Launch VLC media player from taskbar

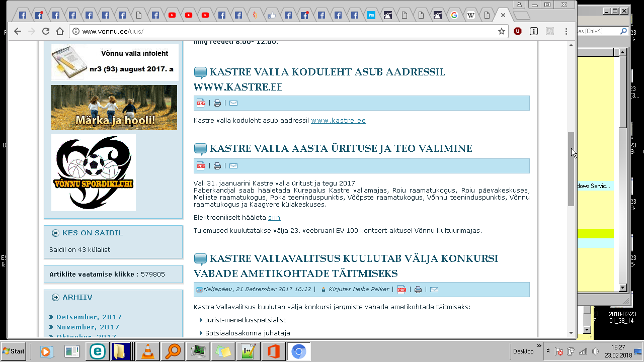pyautogui.click(x=148, y=351)
